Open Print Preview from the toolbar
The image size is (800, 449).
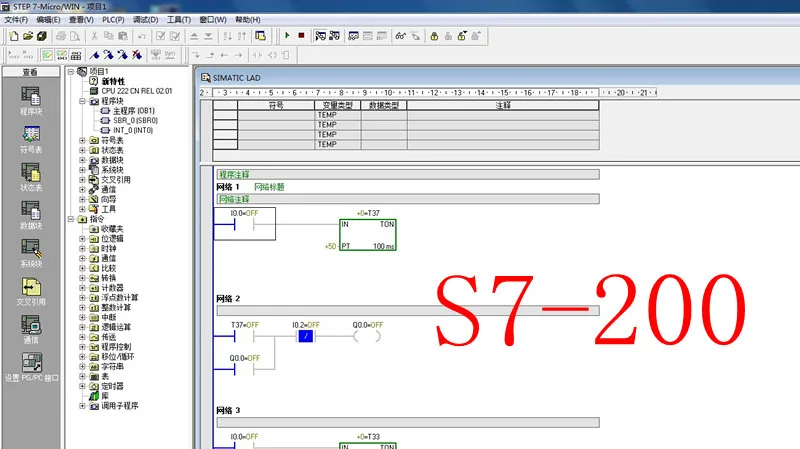coord(75,36)
